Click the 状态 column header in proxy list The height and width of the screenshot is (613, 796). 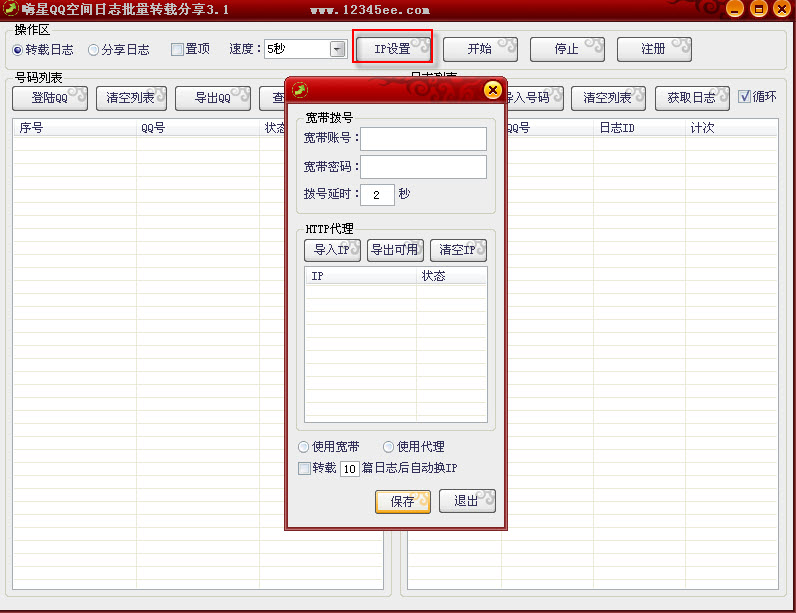[x=451, y=276]
